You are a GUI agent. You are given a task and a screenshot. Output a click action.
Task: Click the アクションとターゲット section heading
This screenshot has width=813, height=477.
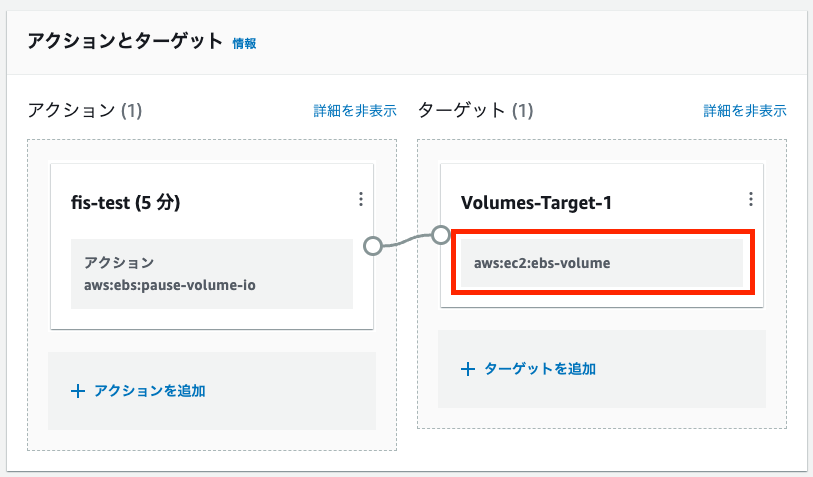125,41
